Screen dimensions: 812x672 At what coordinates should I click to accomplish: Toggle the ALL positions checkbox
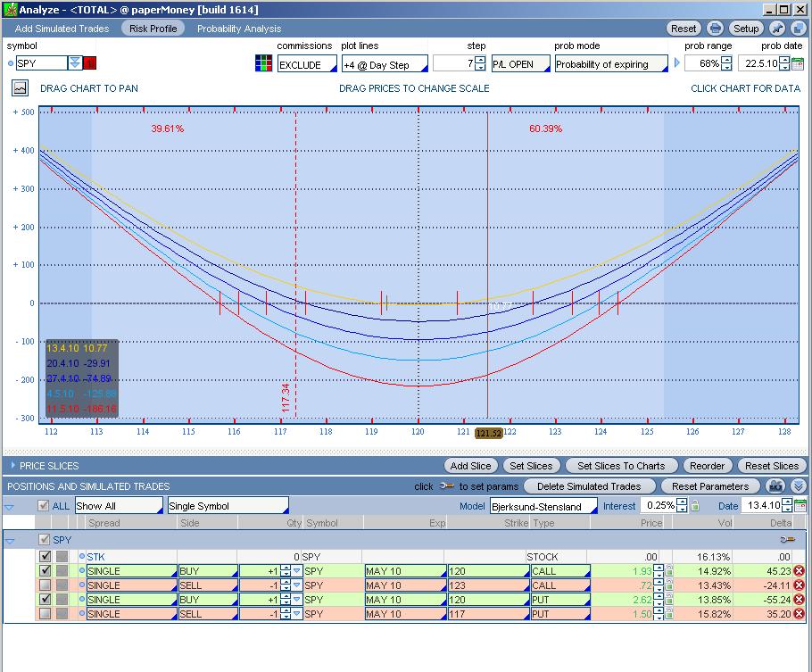click(43, 506)
